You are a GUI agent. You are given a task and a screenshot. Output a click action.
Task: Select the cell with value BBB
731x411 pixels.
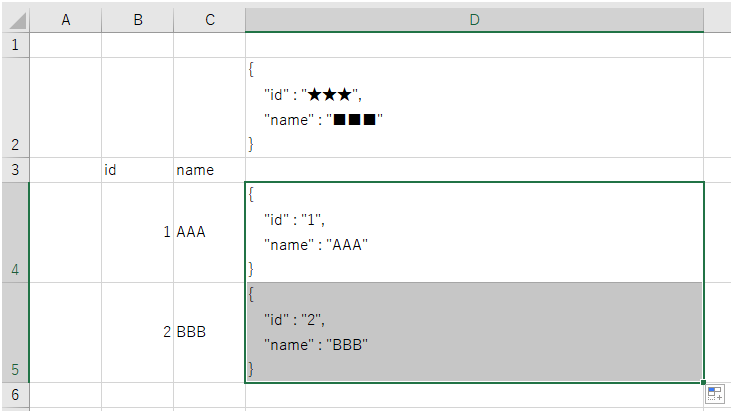pos(210,333)
